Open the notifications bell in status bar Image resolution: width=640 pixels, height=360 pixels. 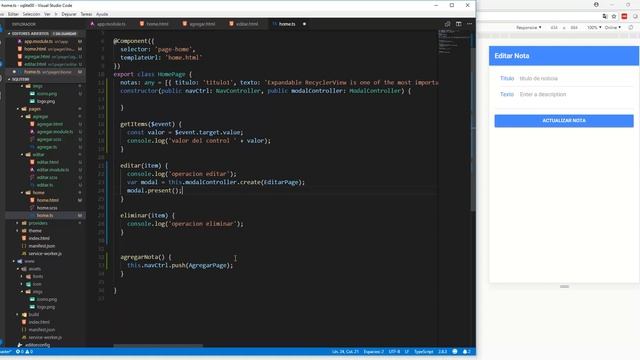tap(466, 351)
